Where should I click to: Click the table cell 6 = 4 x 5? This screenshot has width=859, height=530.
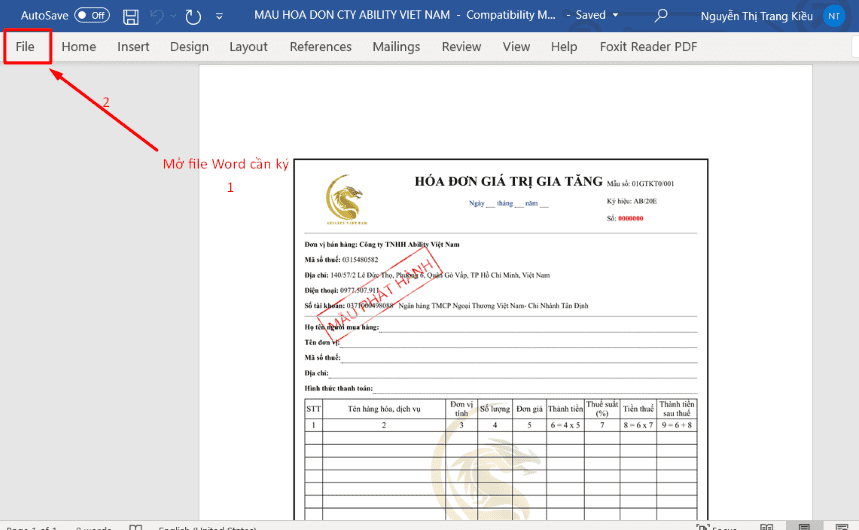[565, 425]
